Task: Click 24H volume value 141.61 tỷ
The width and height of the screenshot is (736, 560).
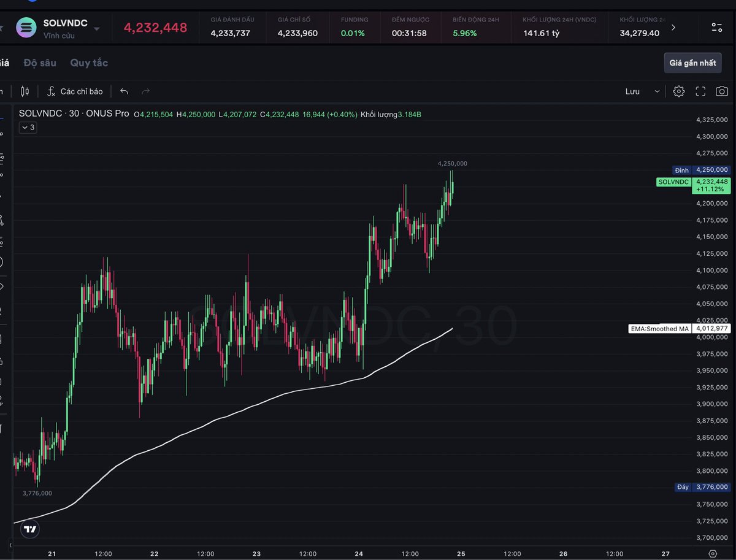Action: tap(542, 33)
